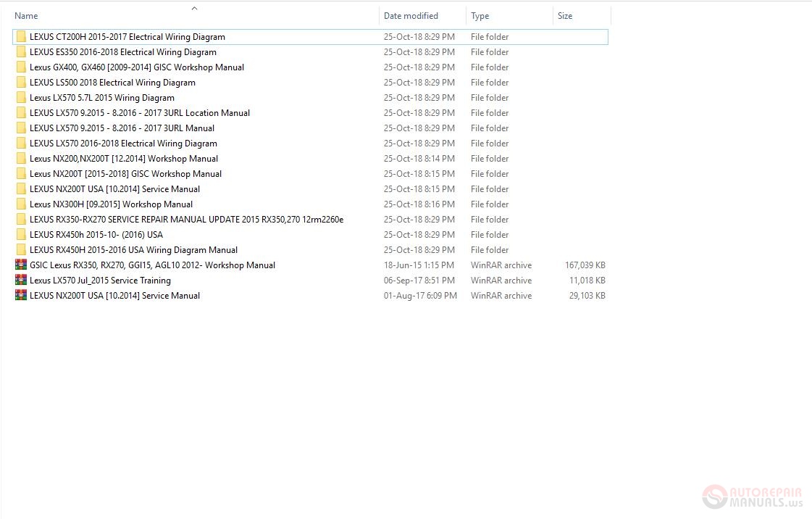Click WinRAR icon of Lexus LX570 Jul_2015 Service Training
Image resolution: width=812 pixels, height=519 pixels.
click(21, 281)
